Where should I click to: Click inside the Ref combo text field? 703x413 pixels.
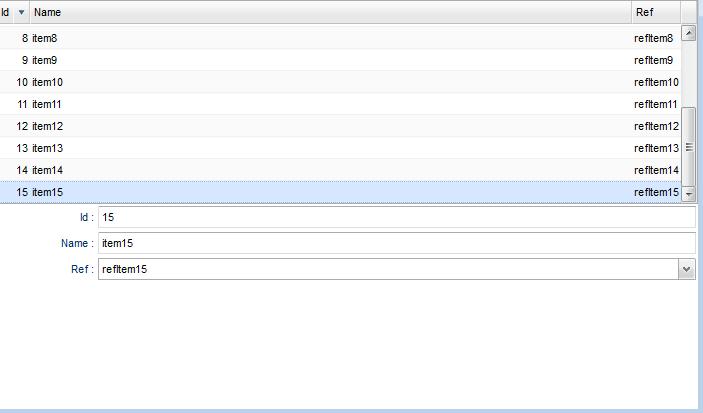point(388,269)
